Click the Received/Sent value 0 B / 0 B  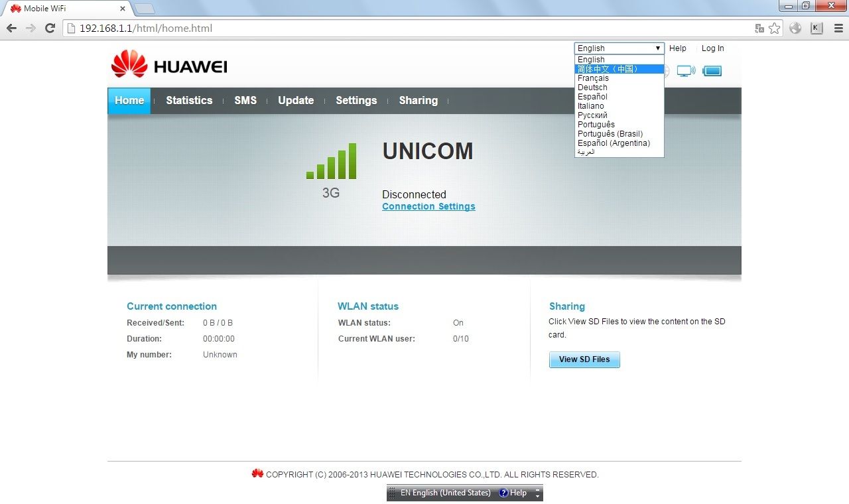(x=218, y=323)
